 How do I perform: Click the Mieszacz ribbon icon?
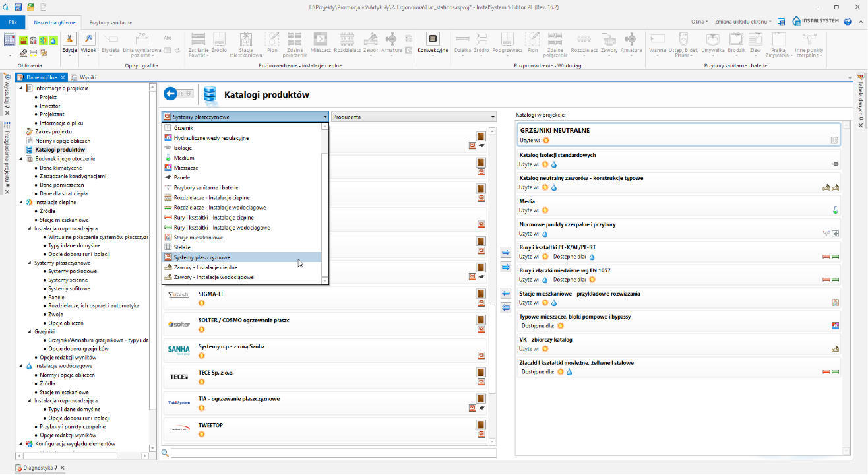pos(320,38)
